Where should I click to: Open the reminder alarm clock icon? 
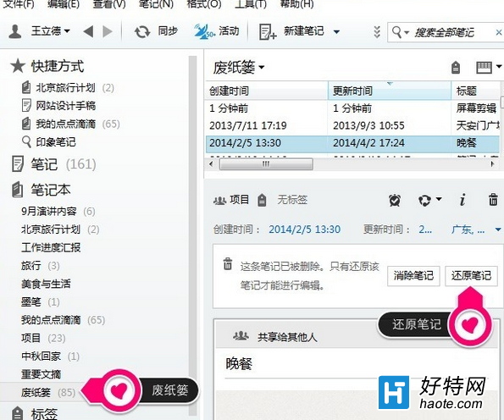tap(395, 200)
